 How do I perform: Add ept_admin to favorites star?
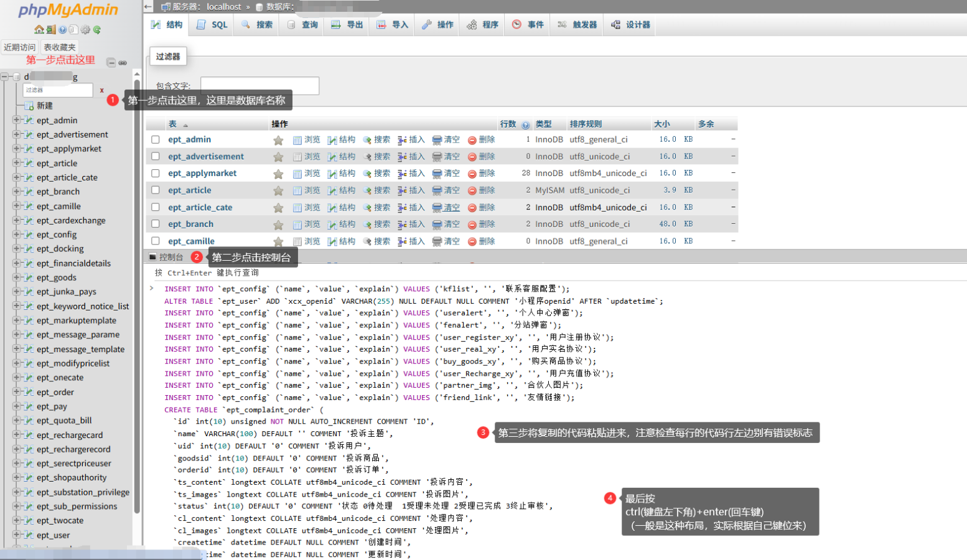[x=278, y=140]
